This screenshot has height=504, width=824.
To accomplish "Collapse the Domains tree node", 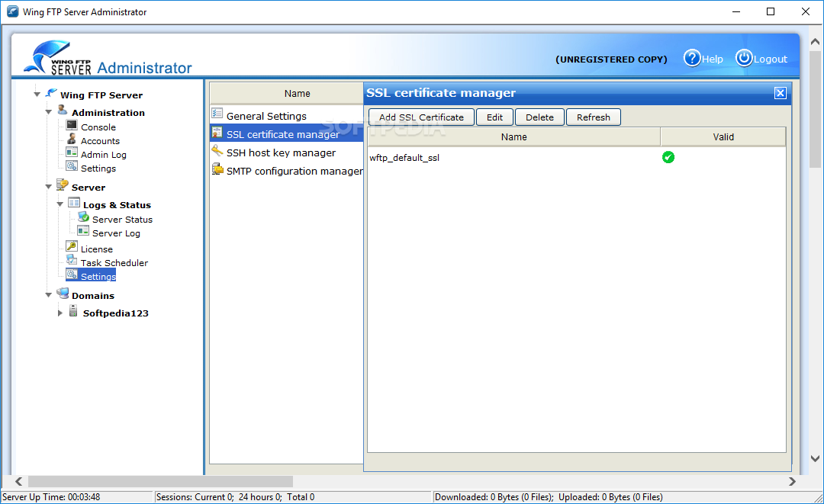I will coord(48,295).
